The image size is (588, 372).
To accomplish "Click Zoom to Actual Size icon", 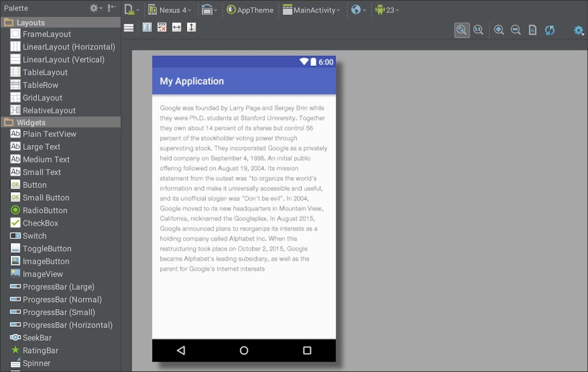I will pos(478,30).
